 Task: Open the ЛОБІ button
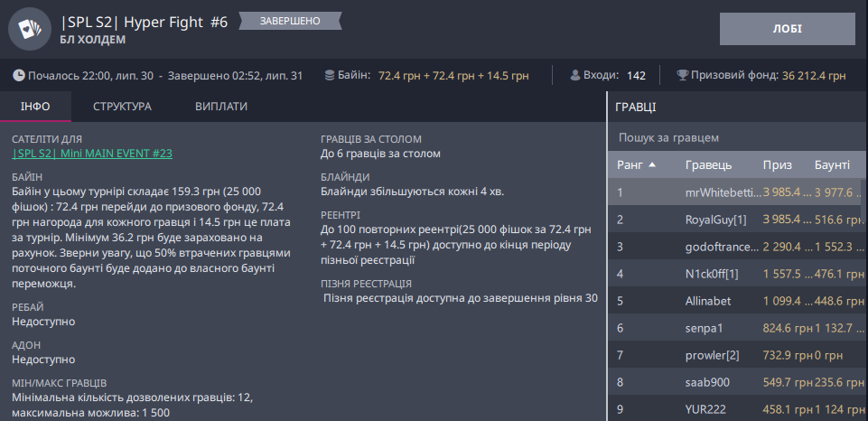[787, 29]
